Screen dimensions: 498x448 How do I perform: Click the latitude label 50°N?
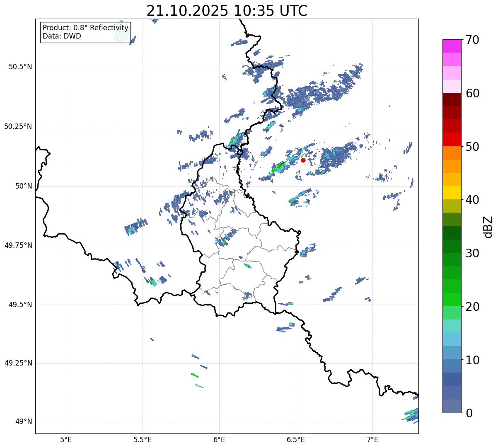(x=24, y=186)
